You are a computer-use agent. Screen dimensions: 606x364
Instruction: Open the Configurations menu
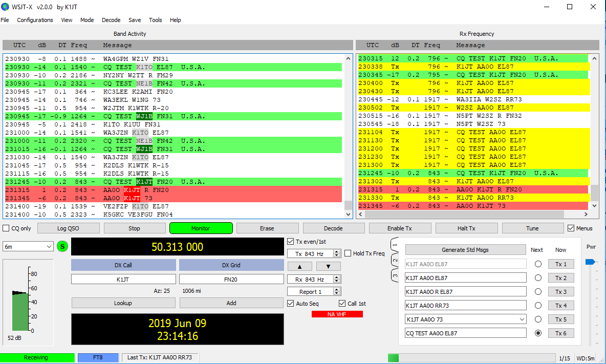(x=35, y=20)
